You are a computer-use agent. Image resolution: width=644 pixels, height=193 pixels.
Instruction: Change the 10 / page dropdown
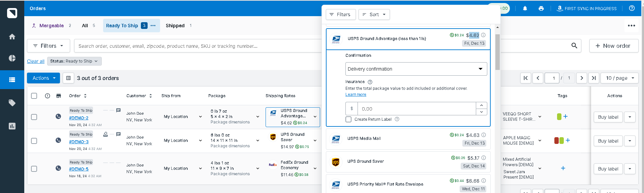(619, 78)
